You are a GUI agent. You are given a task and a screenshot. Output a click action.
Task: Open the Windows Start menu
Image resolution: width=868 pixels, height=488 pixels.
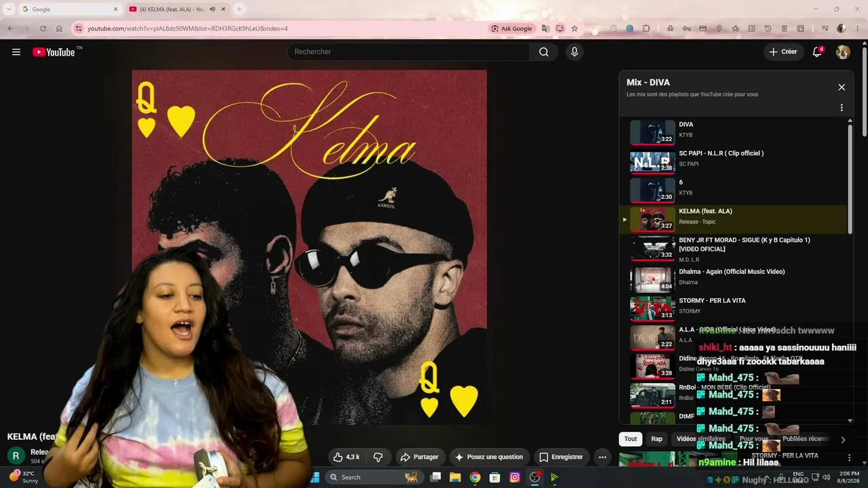point(315,477)
